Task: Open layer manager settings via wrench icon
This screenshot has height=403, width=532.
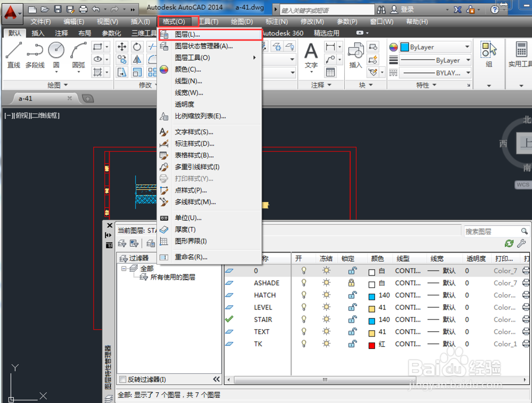Action: click(522, 243)
